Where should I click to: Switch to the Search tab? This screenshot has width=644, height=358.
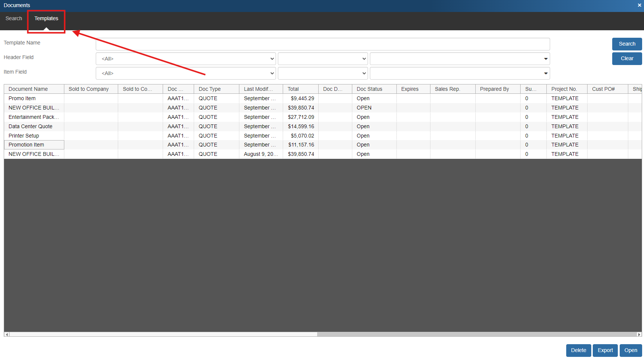(14, 18)
